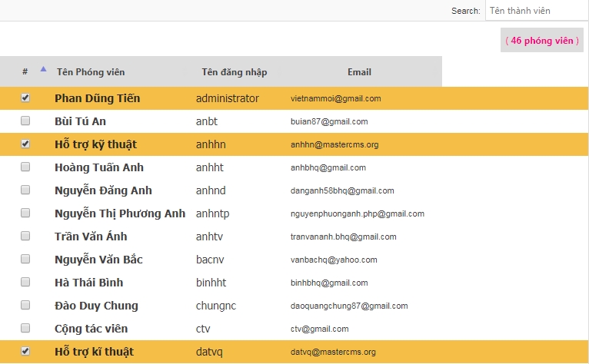Click email binhbhq@gmail.com
Image resolution: width=589 pixels, height=364 pixels.
click(x=329, y=283)
